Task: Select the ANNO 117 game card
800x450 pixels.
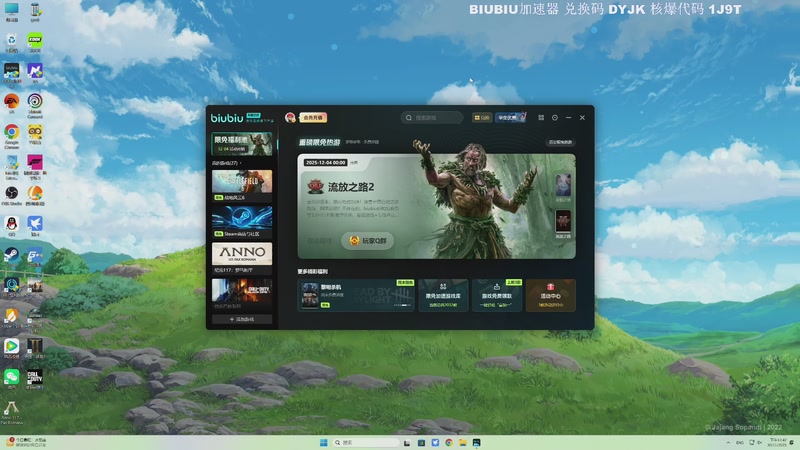Action: [242, 258]
